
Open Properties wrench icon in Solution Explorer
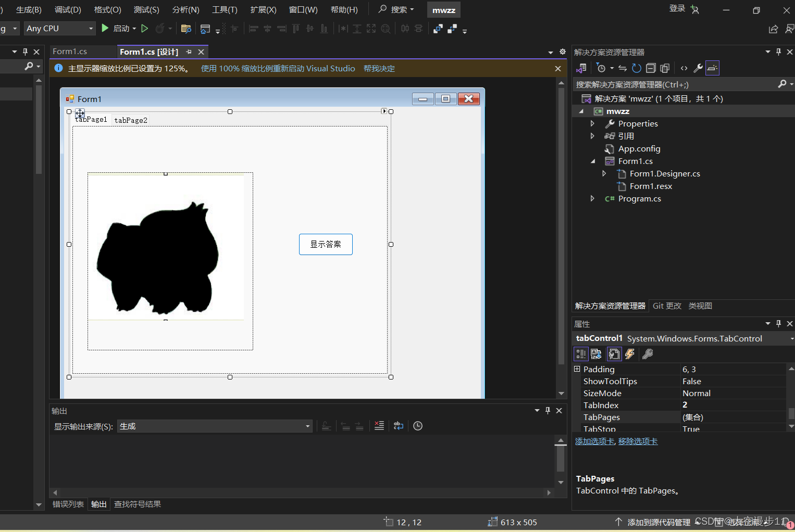pos(698,68)
